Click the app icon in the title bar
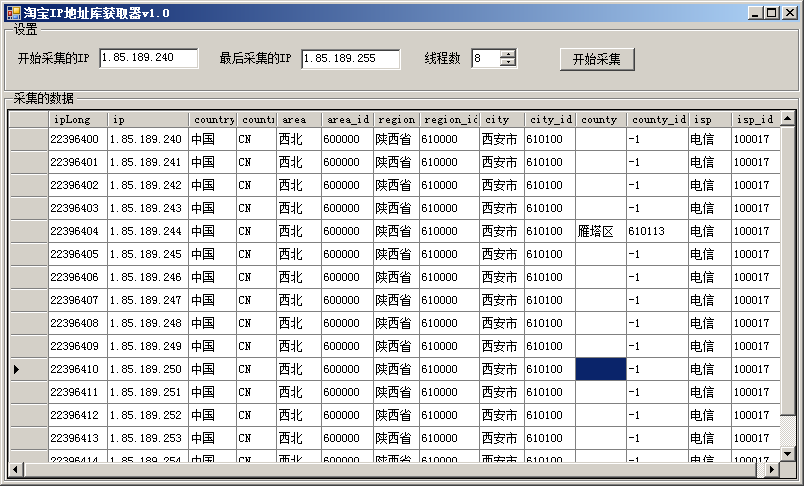The height and width of the screenshot is (486, 804). coord(13,13)
